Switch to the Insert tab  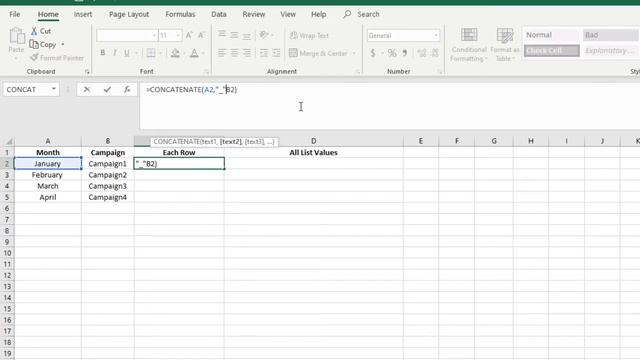pyautogui.click(x=83, y=14)
